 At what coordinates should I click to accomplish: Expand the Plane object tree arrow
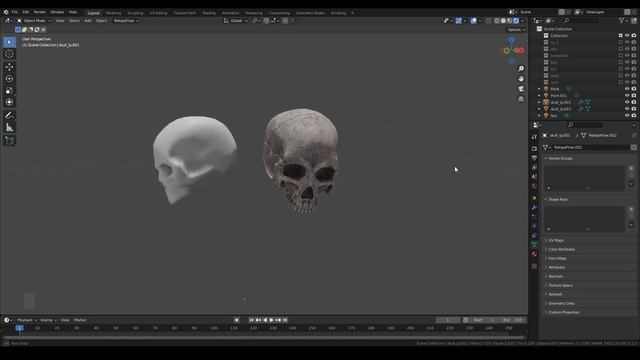tap(539, 89)
